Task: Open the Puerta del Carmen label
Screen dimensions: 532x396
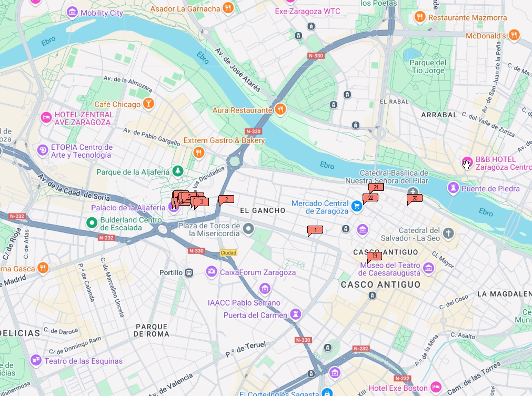Action: tap(255, 316)
